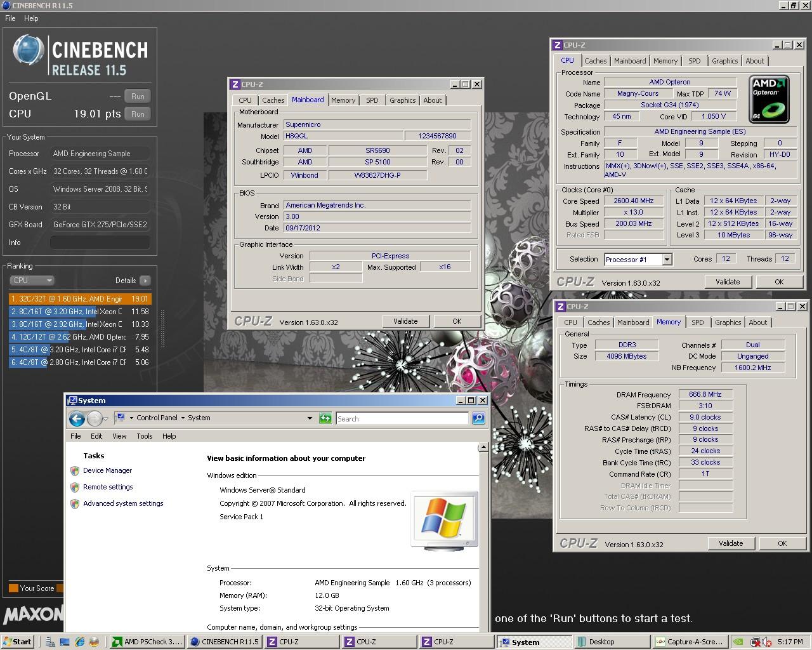Click Validate in the Memory CPU-Z window
812x650 pixels.
pos(731,543)
